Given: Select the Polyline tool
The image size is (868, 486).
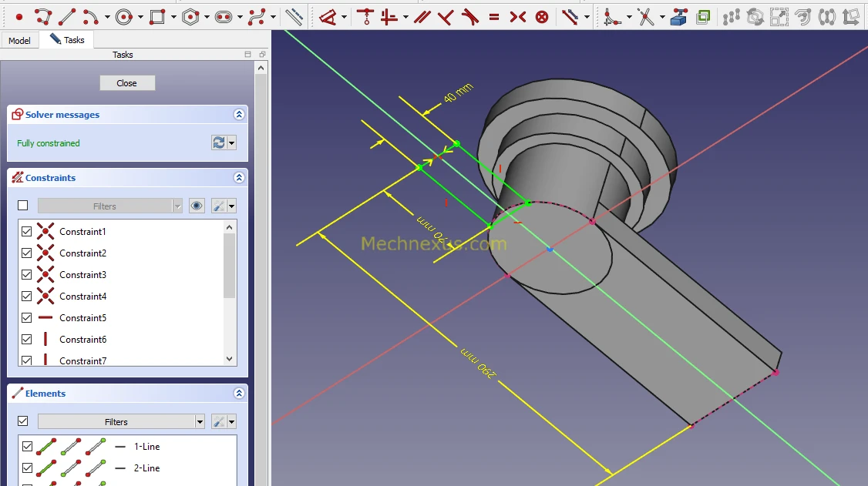Looking at the screenshot, I should click(x=43, y=16).
